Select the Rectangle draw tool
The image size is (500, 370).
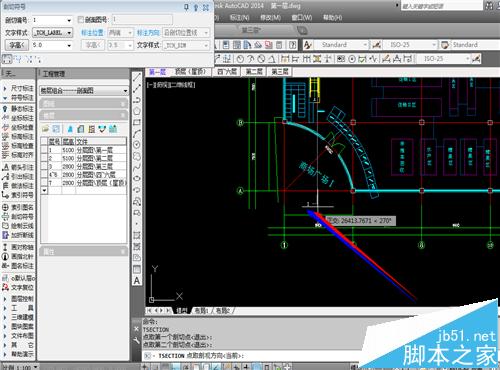[137, 122]
